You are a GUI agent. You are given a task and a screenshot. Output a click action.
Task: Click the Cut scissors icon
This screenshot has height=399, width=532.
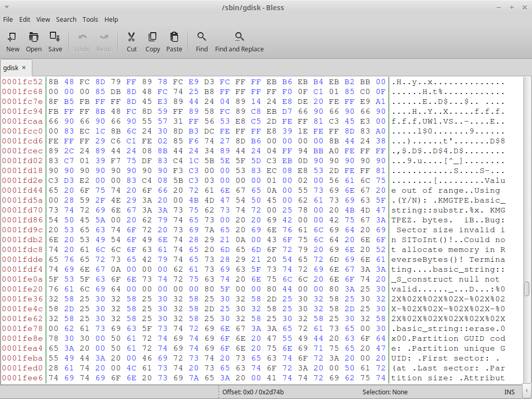[x=131, y=42]
